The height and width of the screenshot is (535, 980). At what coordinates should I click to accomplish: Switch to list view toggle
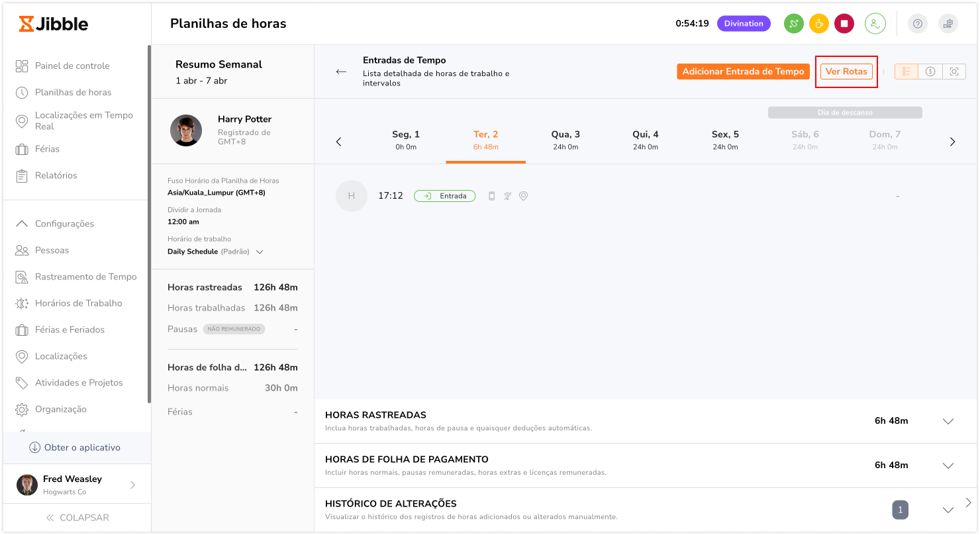tap(906, 72)
